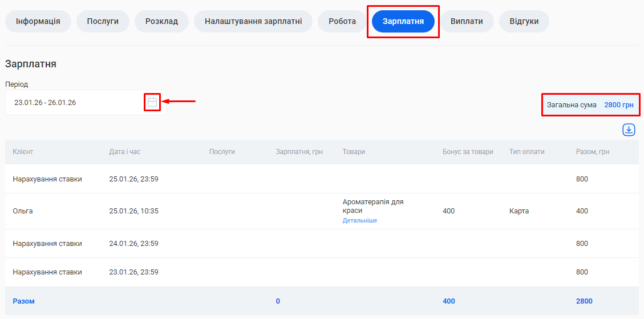Click the Тип оплати column header

click(x=526, y=152)
